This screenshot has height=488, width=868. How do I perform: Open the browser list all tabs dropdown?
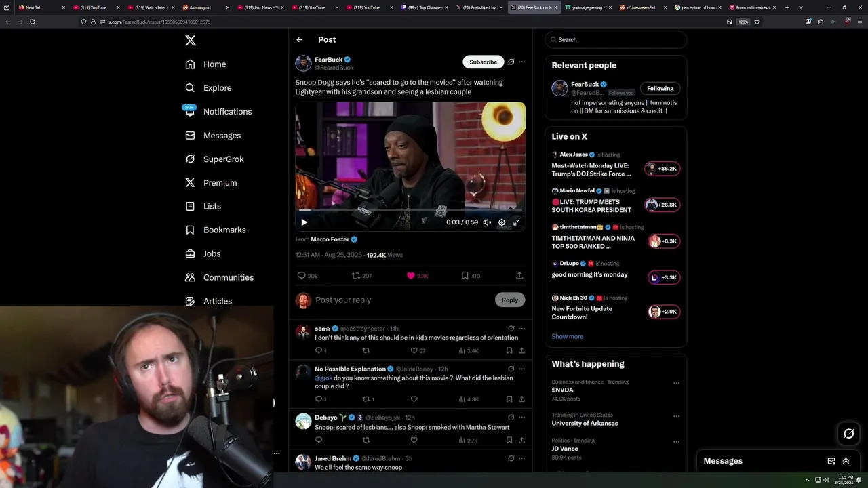click(801, 7)
